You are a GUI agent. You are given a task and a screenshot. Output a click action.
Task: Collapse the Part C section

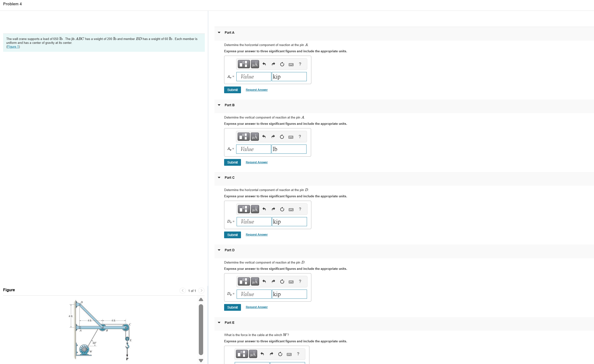(219, 178)
